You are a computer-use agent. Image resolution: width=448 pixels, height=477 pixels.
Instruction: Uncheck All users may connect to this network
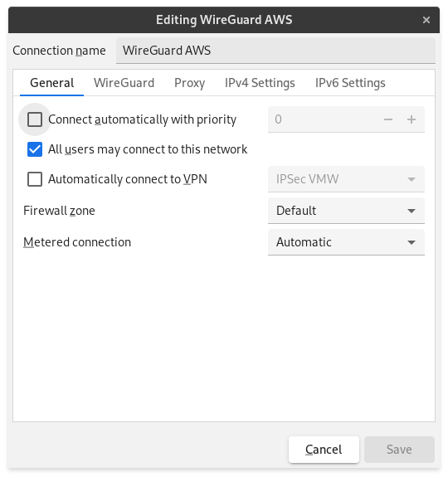[x=35, y=149]
